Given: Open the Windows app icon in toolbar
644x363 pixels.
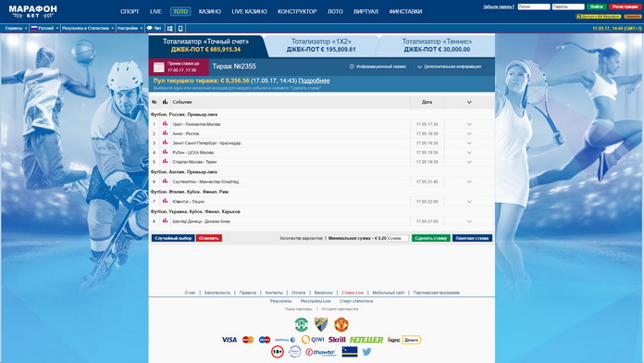Looking at the screenshot, I should (x=169, y=29).
